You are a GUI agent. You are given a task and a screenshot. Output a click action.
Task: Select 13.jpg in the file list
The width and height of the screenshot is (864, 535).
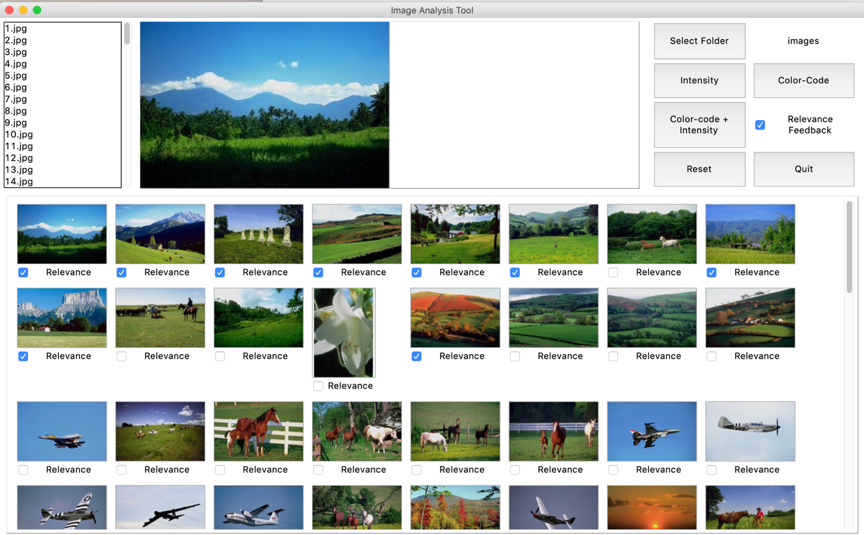pyautogui.click(x=62, y=170)
